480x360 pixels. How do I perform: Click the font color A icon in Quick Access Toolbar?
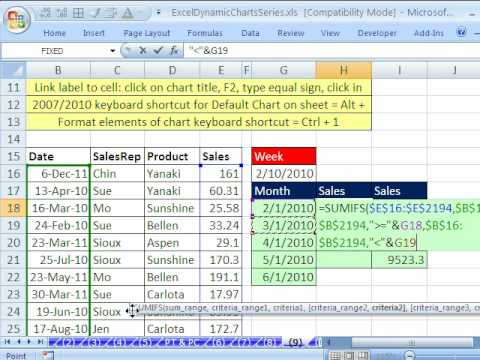coord(127,13)
